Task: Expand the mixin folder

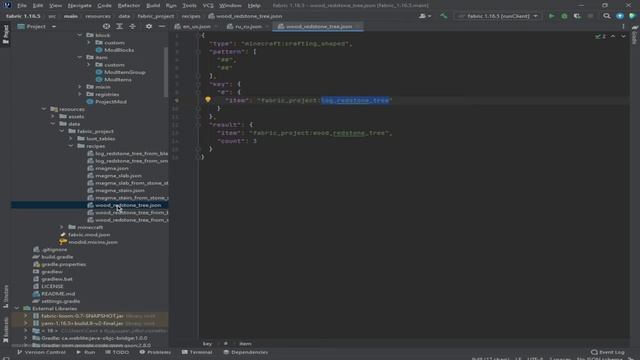Action: pyautogui.click(x=80, y=87)
